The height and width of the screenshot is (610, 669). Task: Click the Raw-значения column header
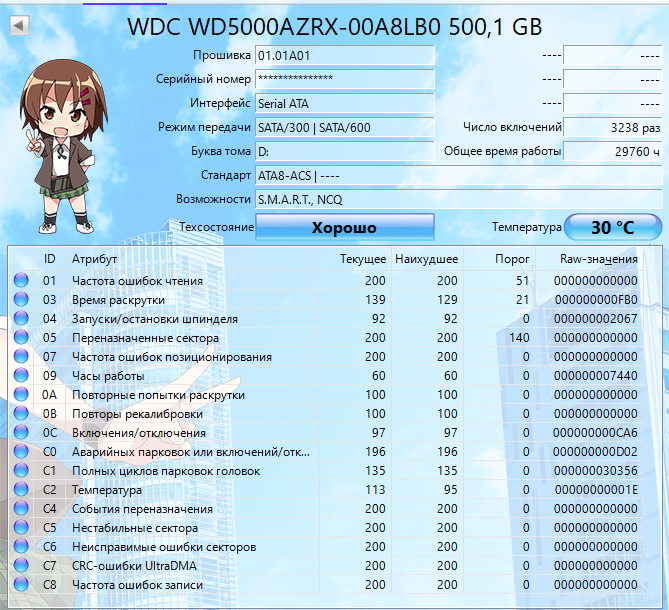tap(589, 259)
